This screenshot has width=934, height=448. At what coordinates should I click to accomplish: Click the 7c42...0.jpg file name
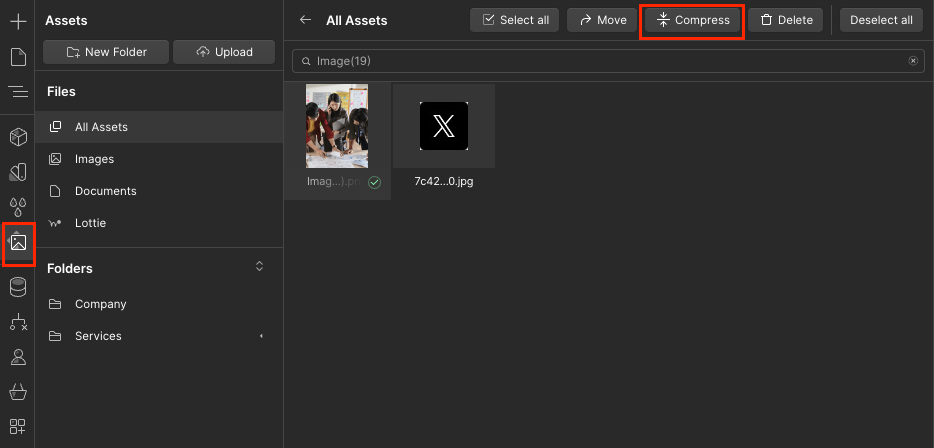click(444, 182)
